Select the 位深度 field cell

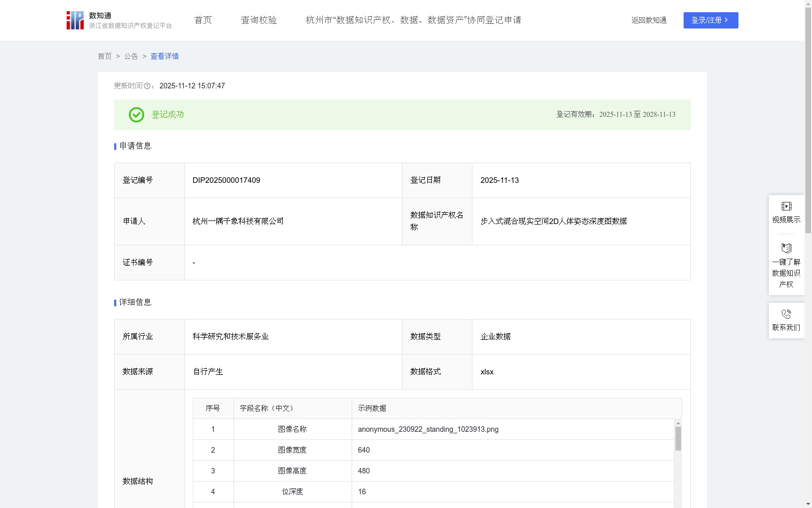(292, 492)
